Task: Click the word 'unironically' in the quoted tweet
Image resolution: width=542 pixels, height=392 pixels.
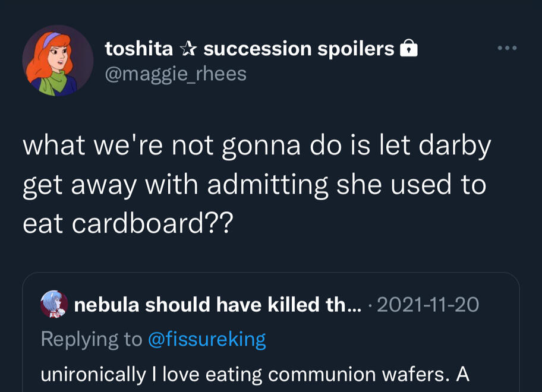Action: [x=93, y=375]
